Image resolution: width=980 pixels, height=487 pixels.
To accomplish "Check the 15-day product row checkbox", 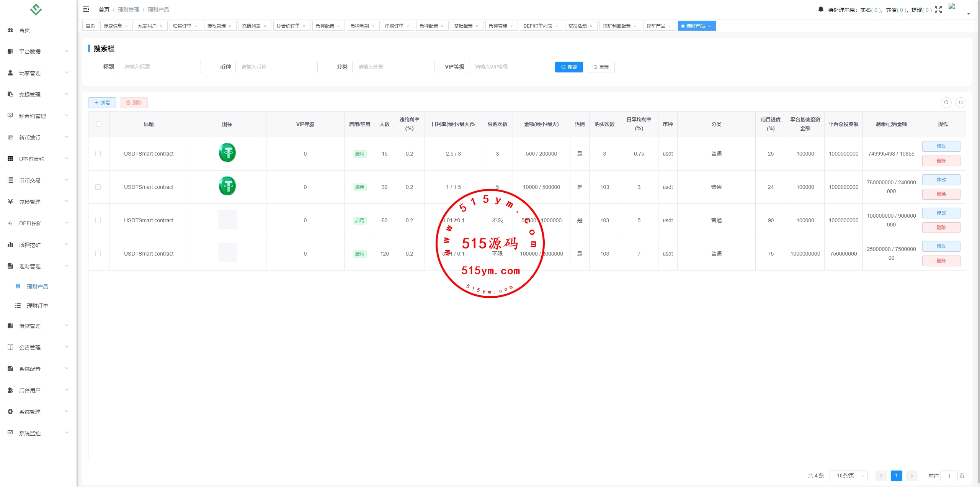I will (98, 154).
